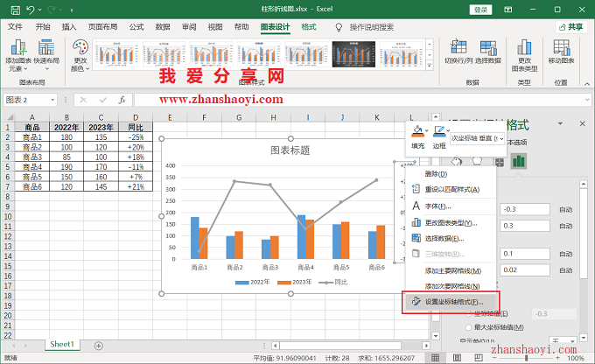The width and height of the screenshot is (595, 364).
Task: Expand the Fill color dropdown arrow
Action: tap(426, 130)
